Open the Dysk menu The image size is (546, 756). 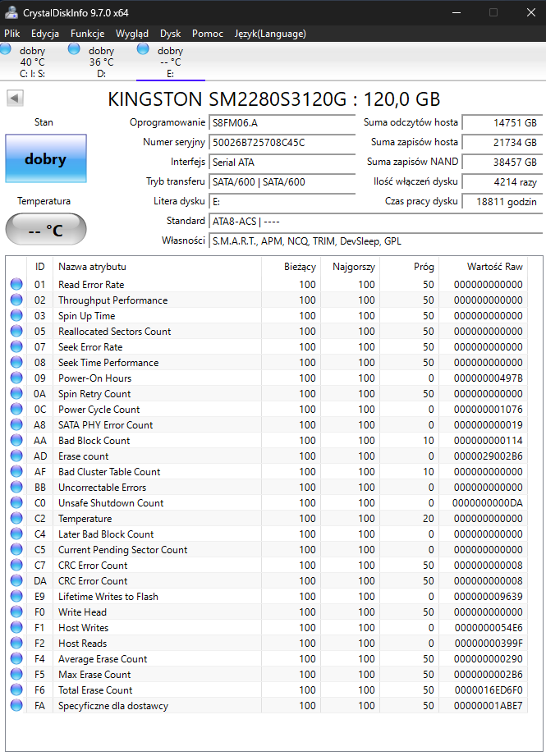[x=170, y=34]
